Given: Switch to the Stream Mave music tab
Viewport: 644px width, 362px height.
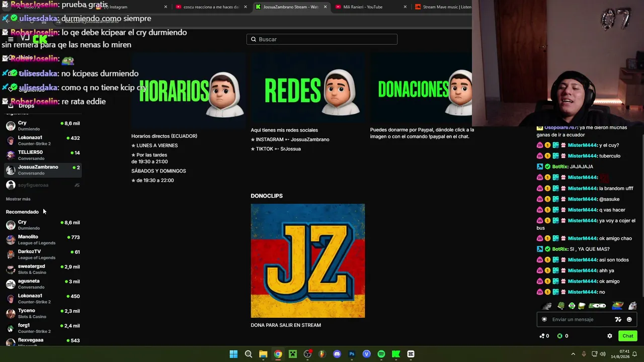Looking at the screenshot, I should tap(443, 7).
